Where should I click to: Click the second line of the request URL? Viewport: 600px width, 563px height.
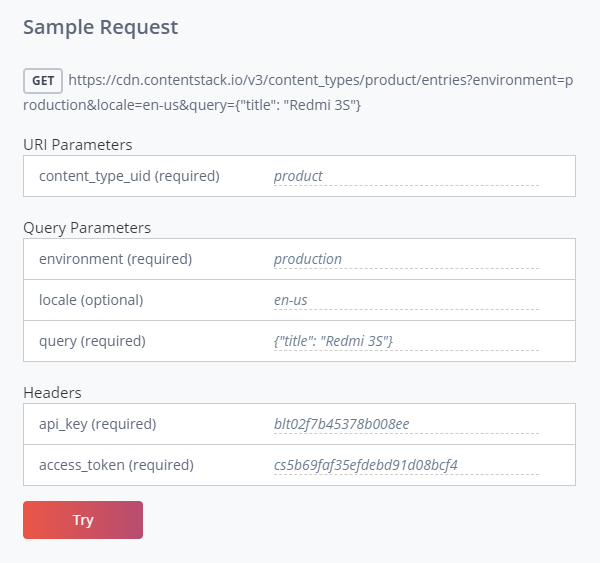tap(192, 105)
